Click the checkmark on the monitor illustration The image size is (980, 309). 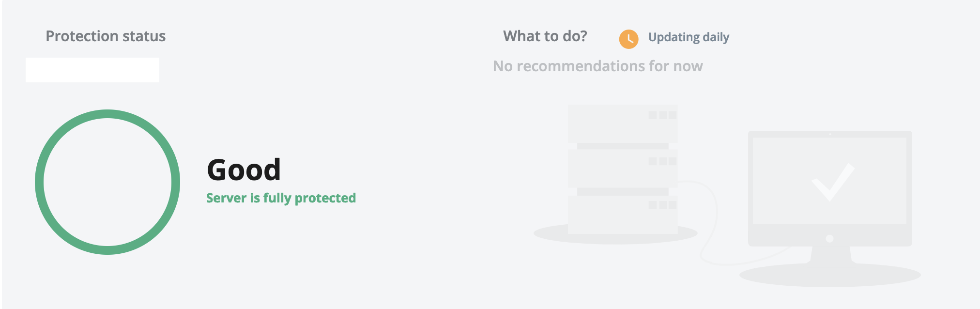coord(833,182)
